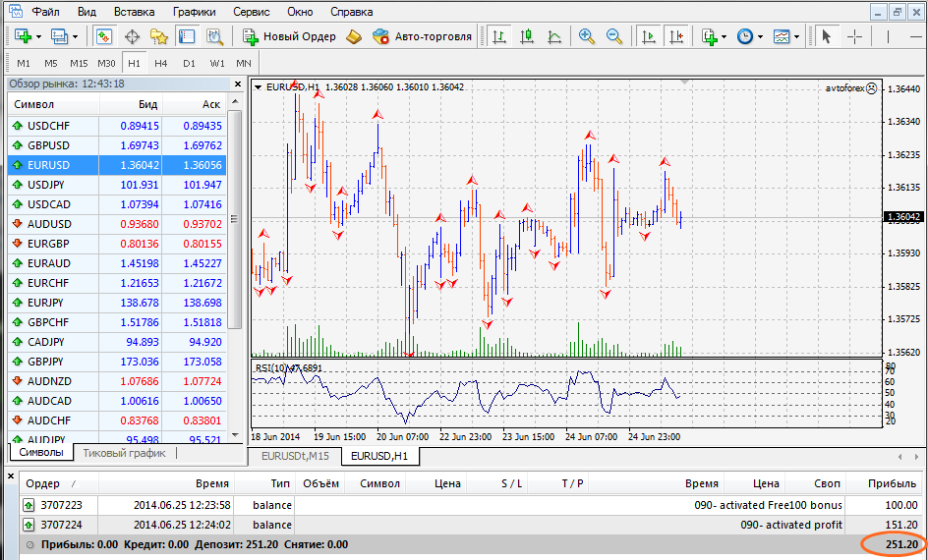Open the Сервис menu
Image resolution: width=928 pixels, height=560 pixels.
click(252, 12)
